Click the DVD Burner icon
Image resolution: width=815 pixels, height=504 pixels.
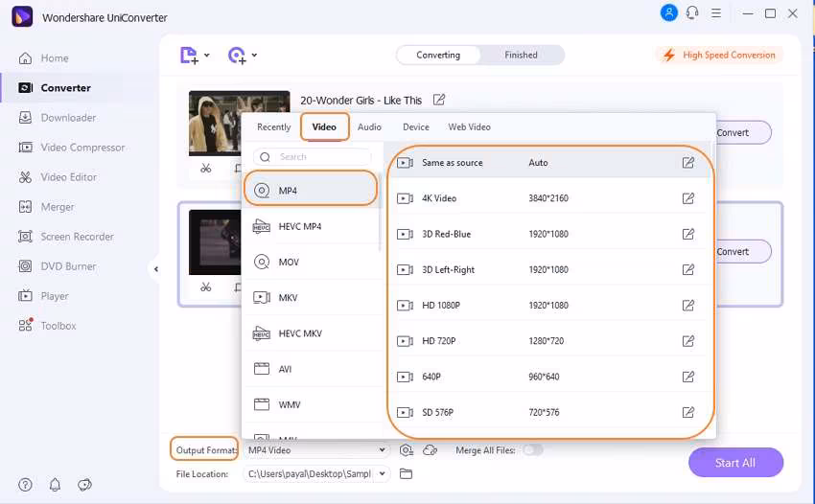point(25,266)
